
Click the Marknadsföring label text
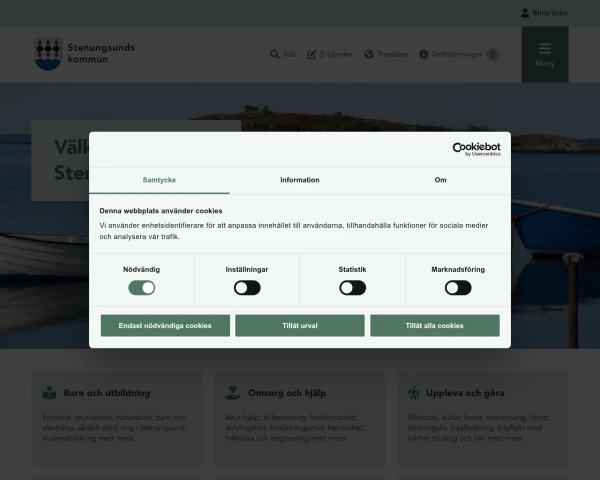[x=458, y=269]
